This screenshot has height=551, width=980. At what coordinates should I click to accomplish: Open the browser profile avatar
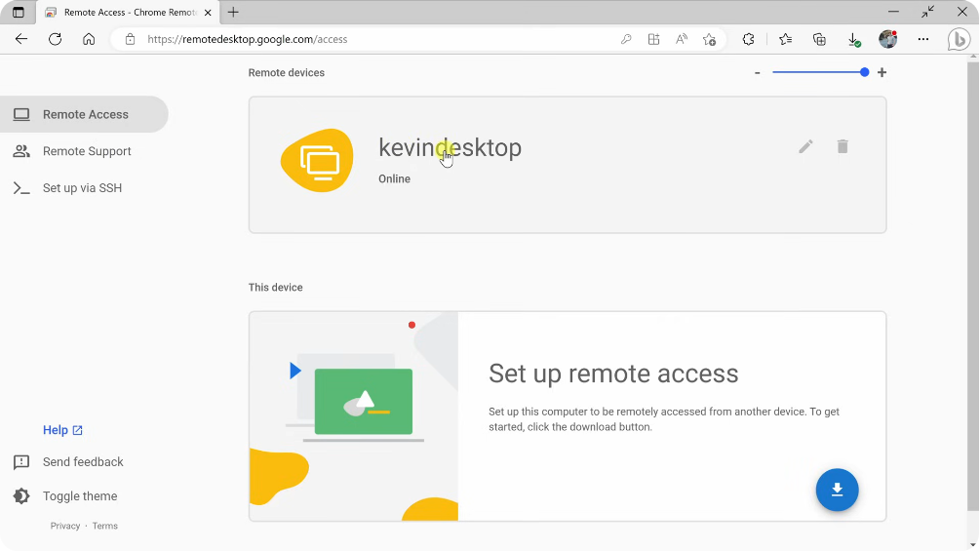[888, 39]
